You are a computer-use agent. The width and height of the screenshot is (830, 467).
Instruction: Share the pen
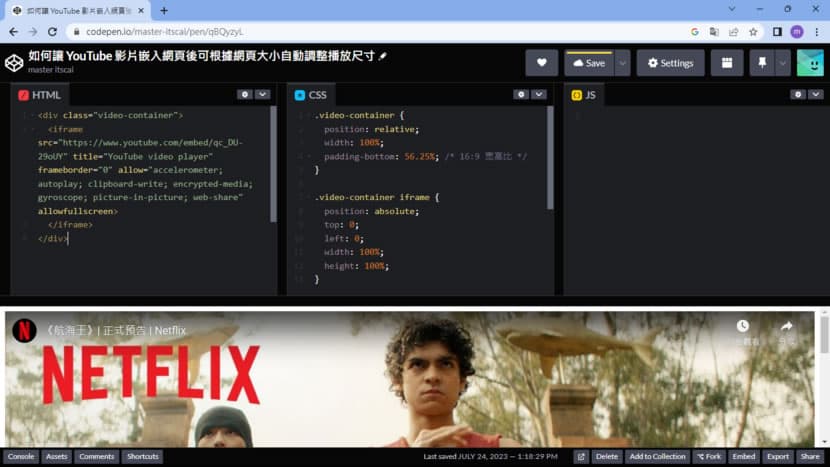[810, 456]
